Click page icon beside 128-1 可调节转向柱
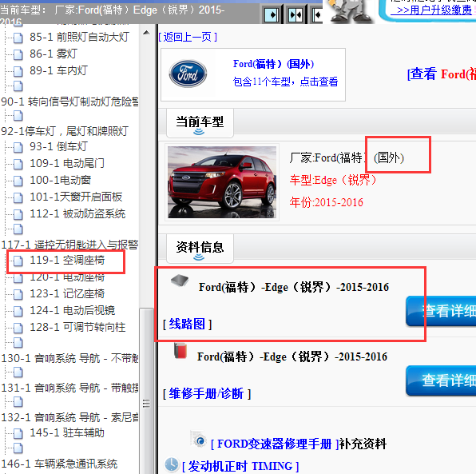Viewport: 476px width, 474px height. (x=18, y=329)
